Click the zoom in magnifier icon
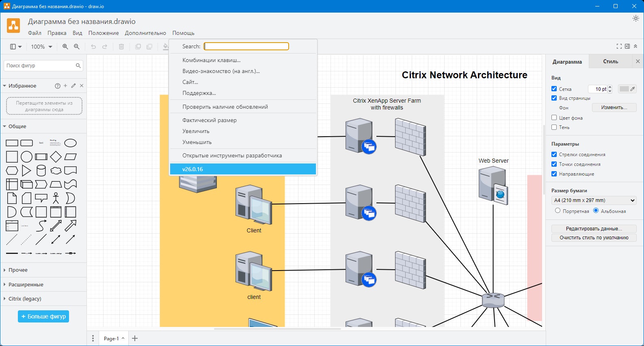644x346 pixels. coord(65,47)
